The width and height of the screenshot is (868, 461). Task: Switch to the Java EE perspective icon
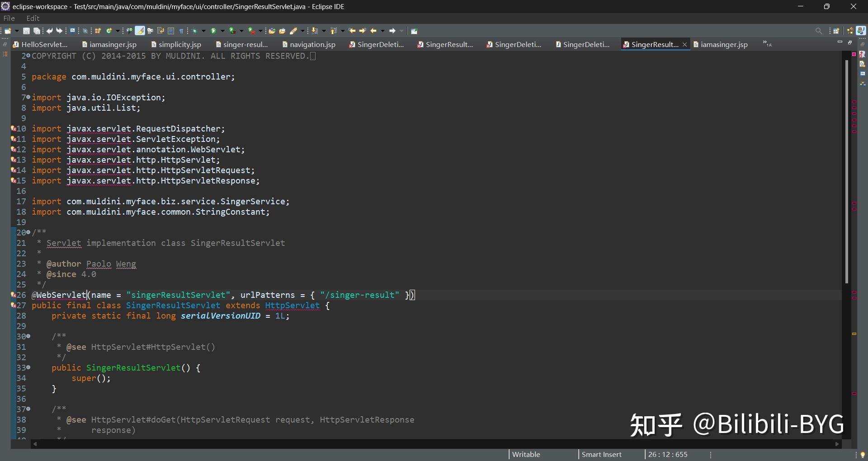point(850,31)
